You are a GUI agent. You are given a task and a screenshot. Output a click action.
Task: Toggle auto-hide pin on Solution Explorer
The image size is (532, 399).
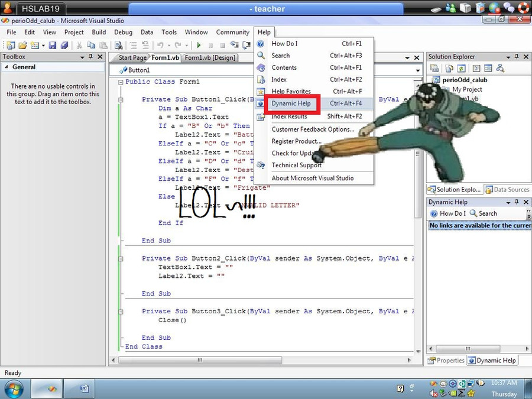[x=517, y=57]
